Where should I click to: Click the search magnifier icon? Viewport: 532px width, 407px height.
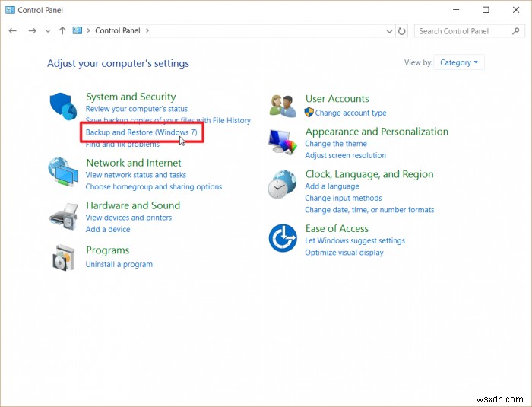(x=516, y=31)
